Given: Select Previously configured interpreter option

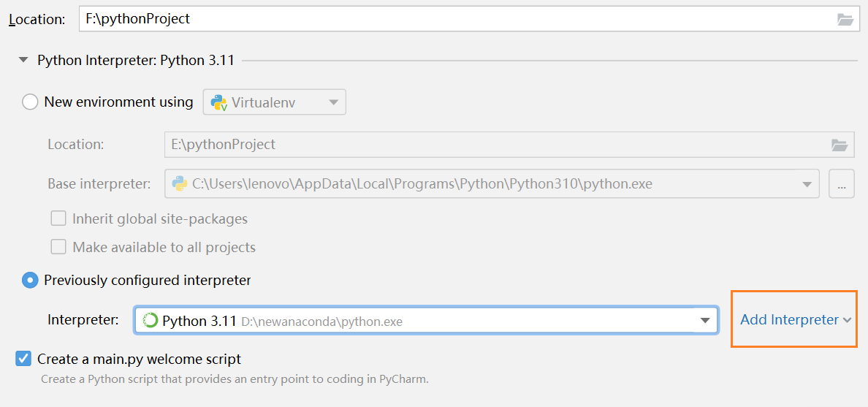Looking at the screenshot, I should click(x=30, y=280).
